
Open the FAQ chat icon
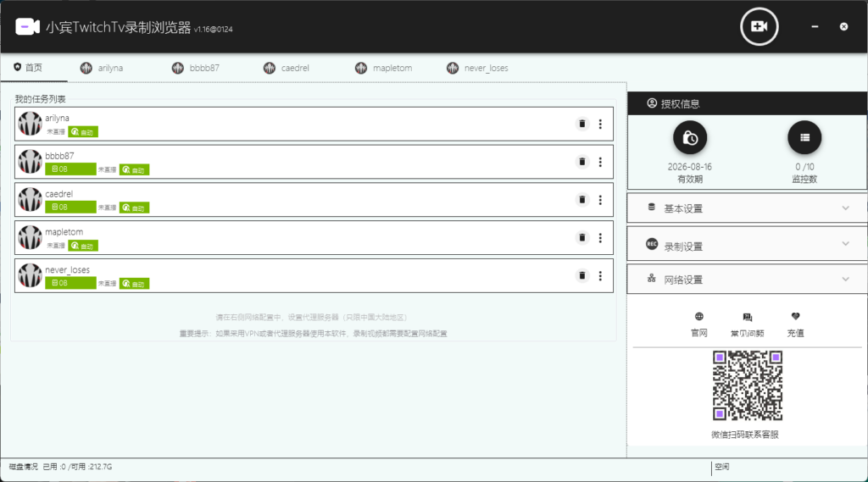pyautogui.click(x=747, y=317)
